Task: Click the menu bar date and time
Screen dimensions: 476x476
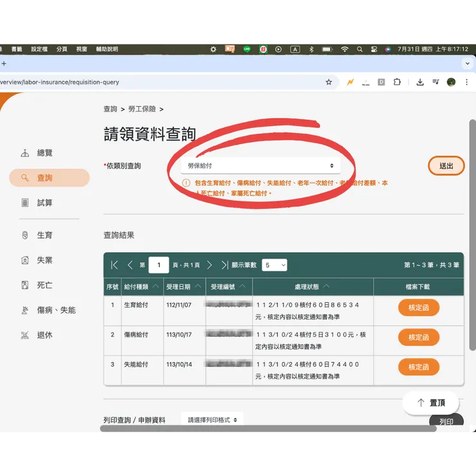Action: point(433,49)
